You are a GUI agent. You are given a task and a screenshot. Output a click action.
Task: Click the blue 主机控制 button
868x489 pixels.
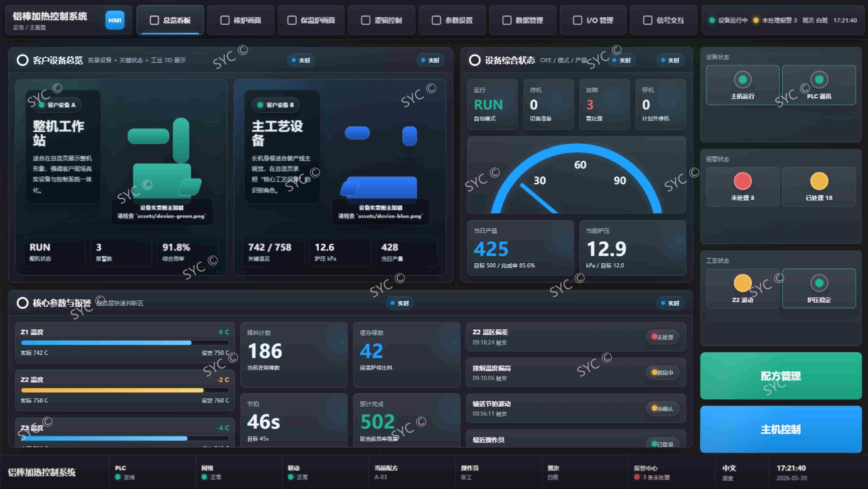point(781,429)
